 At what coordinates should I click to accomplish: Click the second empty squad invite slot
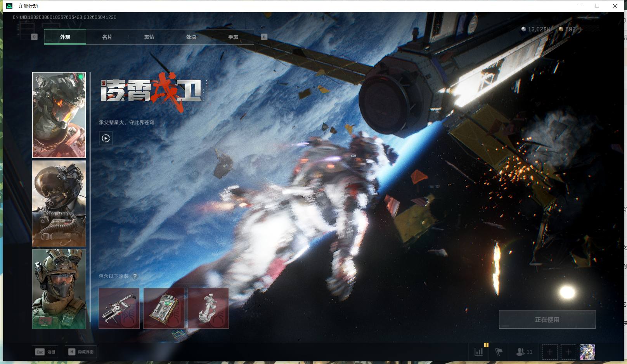[x=568, y=352]
